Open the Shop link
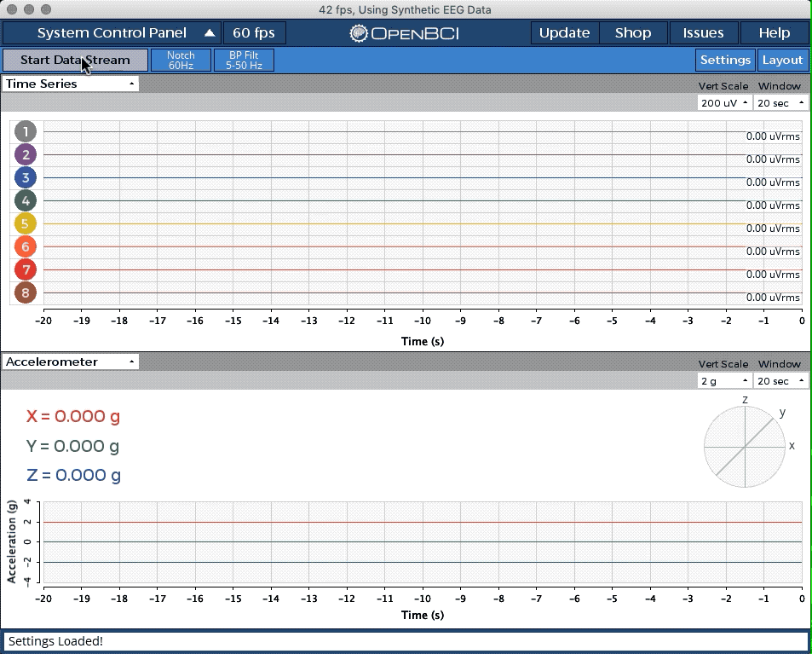 point(633,33)
